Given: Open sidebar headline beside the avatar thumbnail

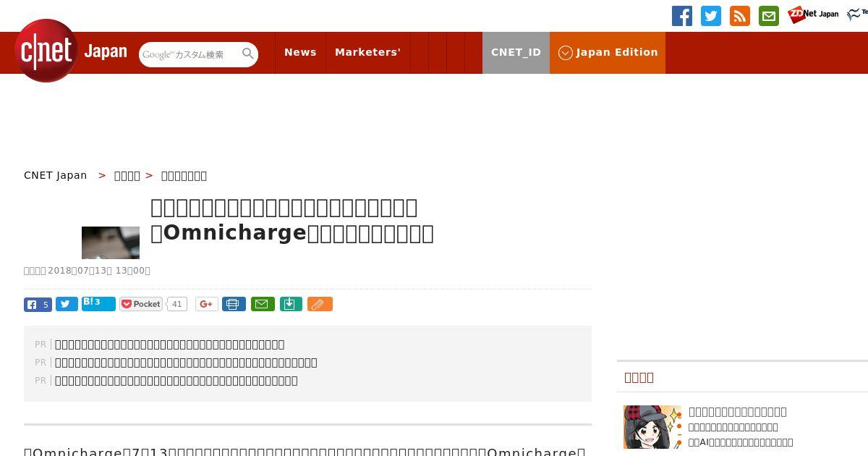Looking at the screenshot, I should [738, 412].
